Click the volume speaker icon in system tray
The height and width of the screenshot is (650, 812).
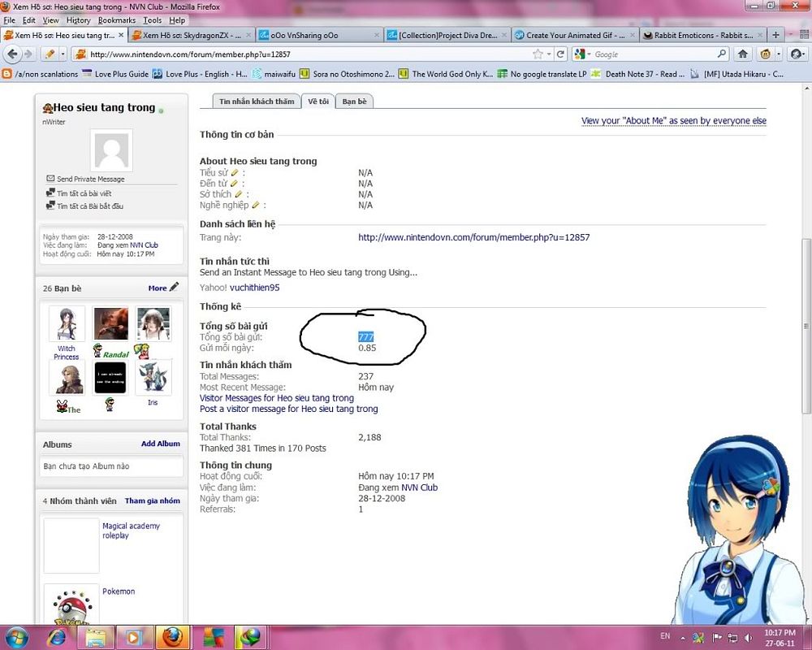coord(749,638)
